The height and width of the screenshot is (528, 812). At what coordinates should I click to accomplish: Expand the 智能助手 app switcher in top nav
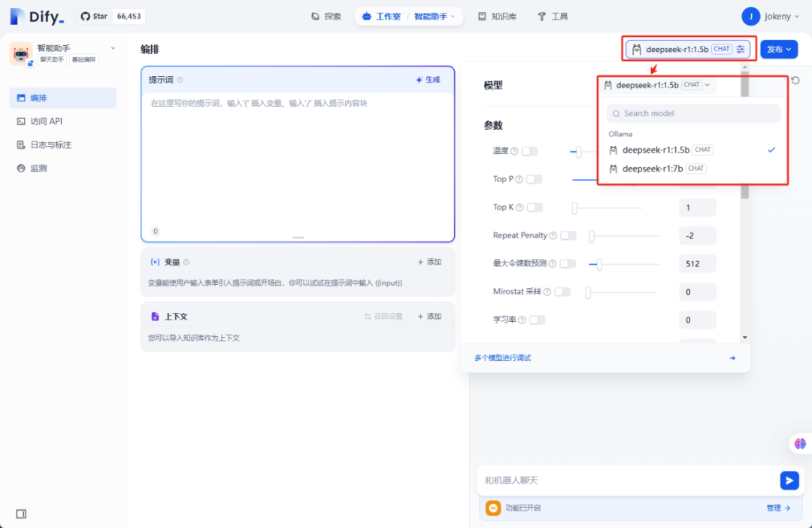coord(435,17)
